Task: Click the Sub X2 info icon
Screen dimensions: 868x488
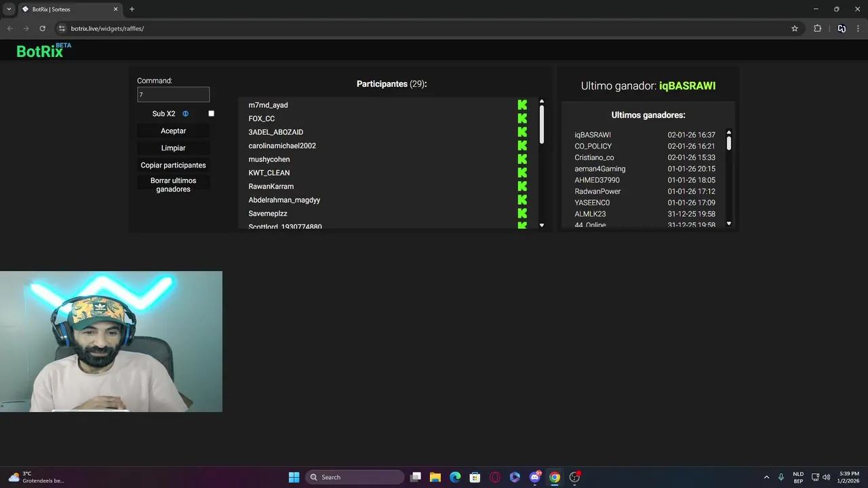Action: [185, 114]
